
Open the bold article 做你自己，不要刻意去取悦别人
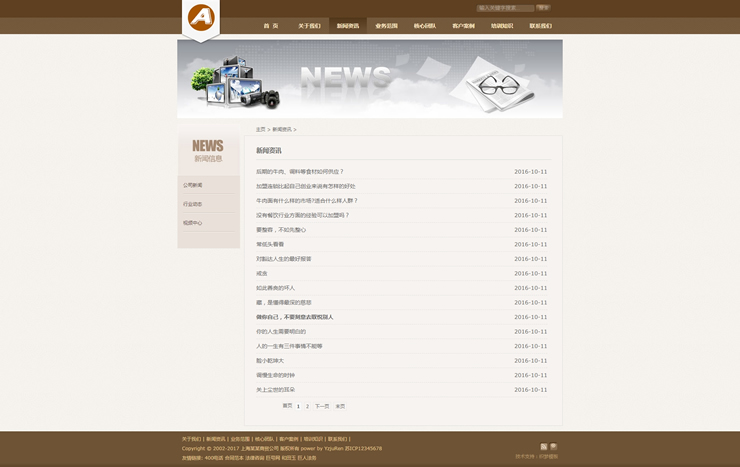295,317
